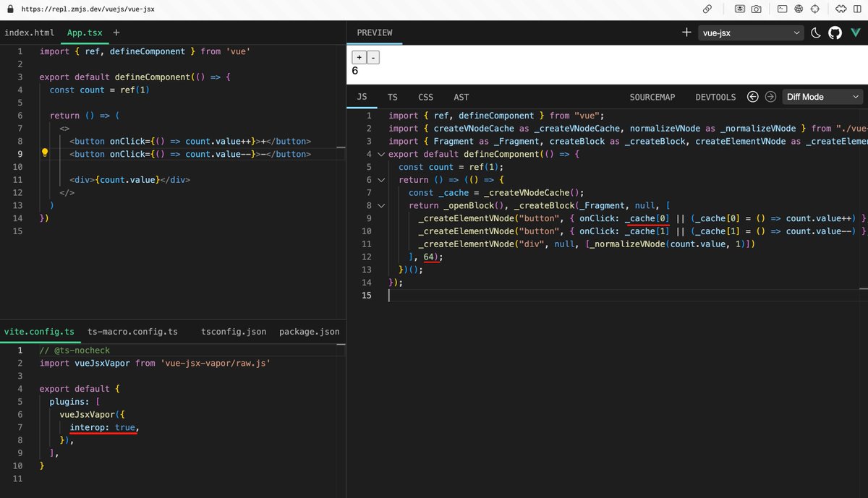Open the GitHub repository icon
Image resolution: width=868 pixels, height=498 pixels.
(835, 33)
